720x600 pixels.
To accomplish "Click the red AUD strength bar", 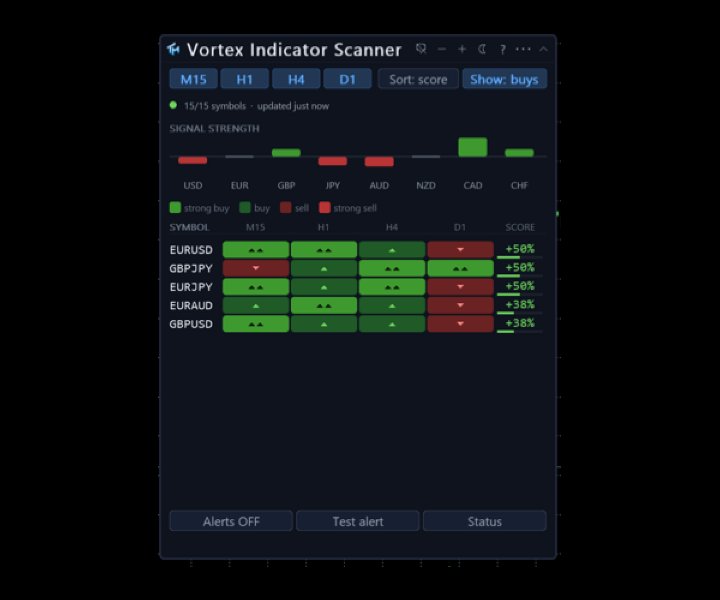I will [x=379, y=162].
